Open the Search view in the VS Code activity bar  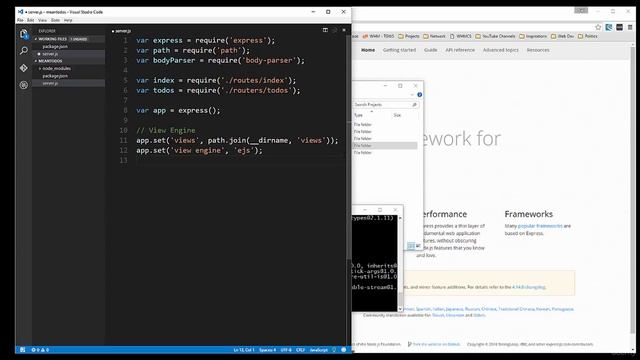tap(24, 51)
